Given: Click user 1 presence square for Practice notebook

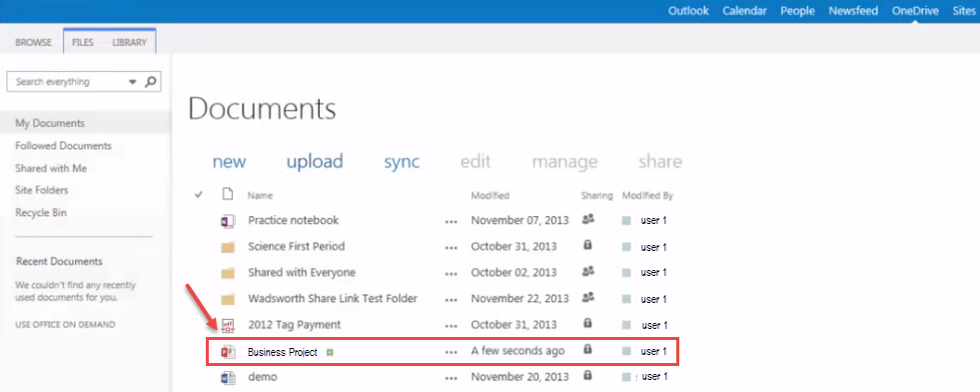Looking at the screenshot, I should point(626,221).
